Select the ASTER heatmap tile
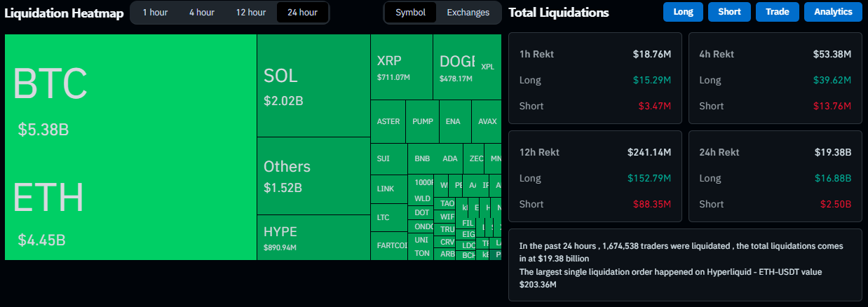 tap(388, 121)
